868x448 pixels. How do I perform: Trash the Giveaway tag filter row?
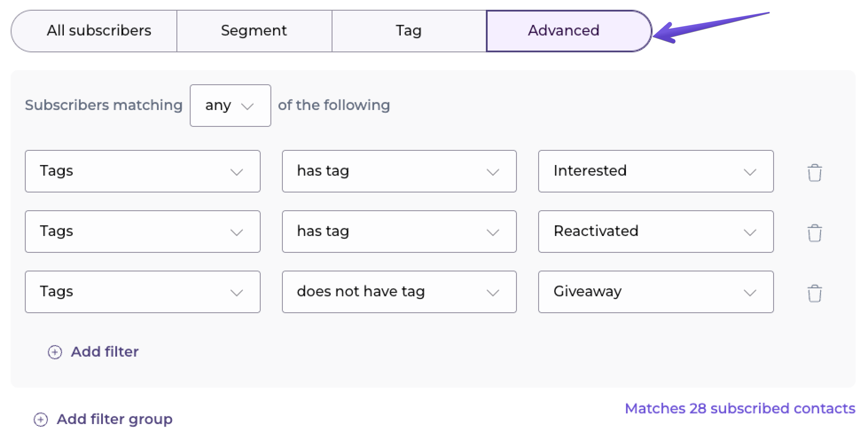(814, 293)
